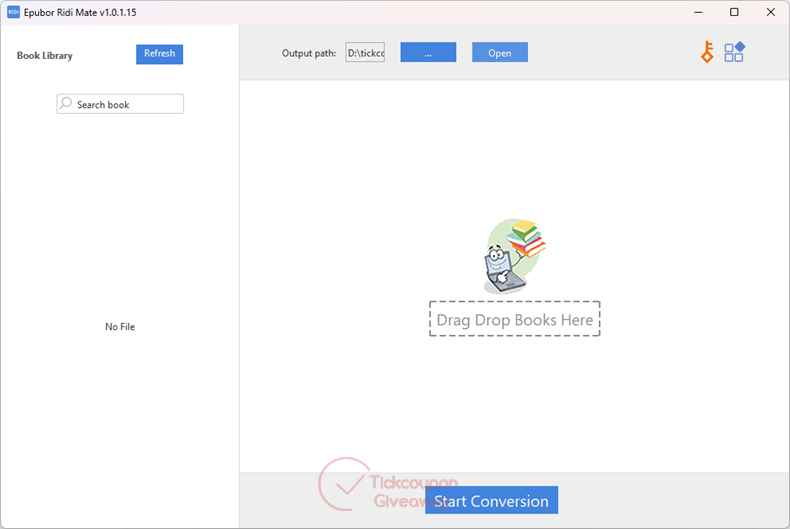
Task: Click the magnifier icon in search box
Action: (x=66, y=103)
